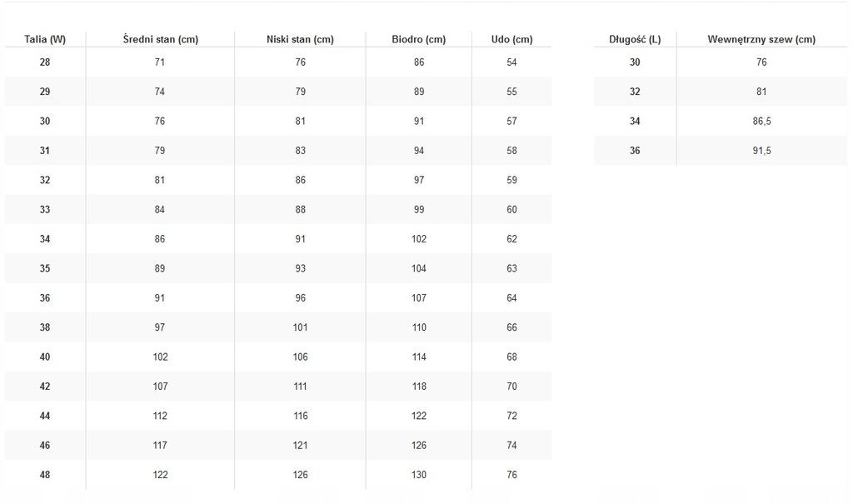Image resolution: width=853 pixels, height=504 pixels.
Task: Click the hip value 118 cell
Action: (418, 387)
